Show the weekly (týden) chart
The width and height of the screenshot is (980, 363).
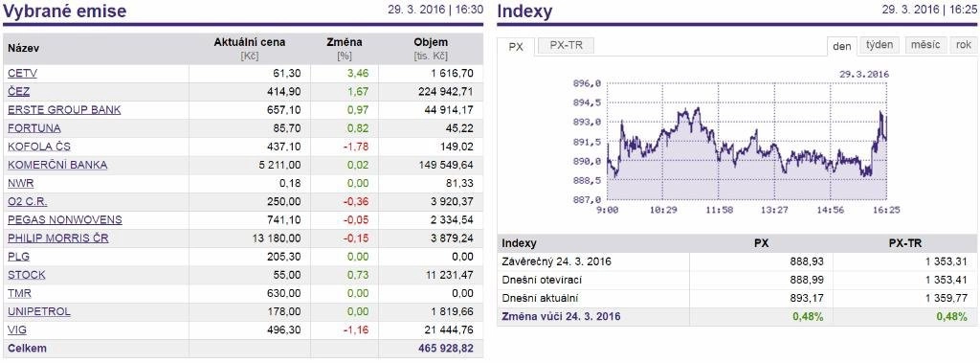tap(880, 46)
